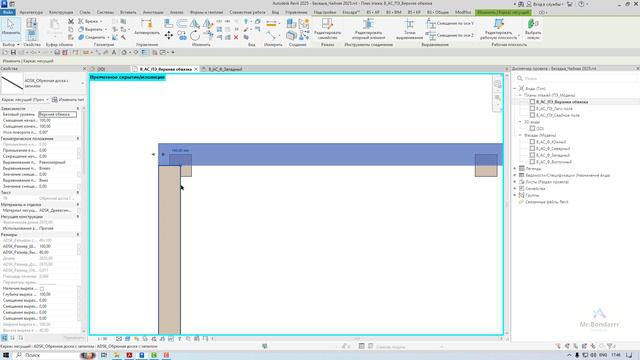Collapse Виды node in Project Browser
The width and height of the screenshot is (640, 360).
515,88
